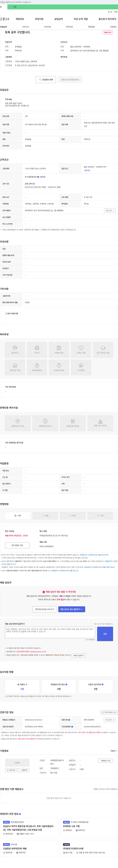Click the 로그인 link at top

pyautogui.click(x=110, y=12)
